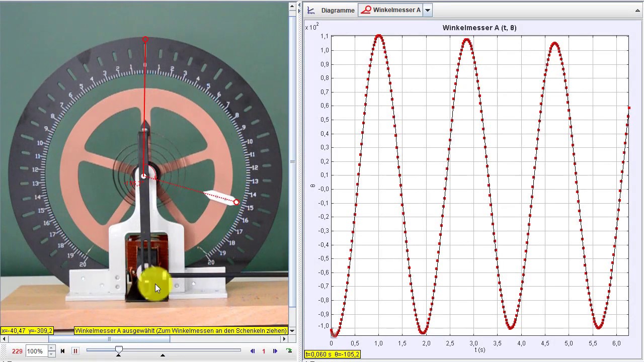This screenshot has width=644, height=362.
Task: Click the step size number 1
Action: tap(264, 351)
